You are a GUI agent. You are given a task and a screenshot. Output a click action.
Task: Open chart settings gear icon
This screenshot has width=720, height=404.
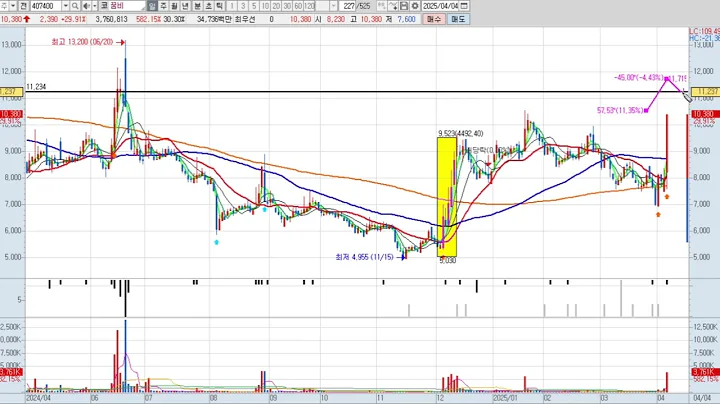pyautogui.click(x=415, y=6)
